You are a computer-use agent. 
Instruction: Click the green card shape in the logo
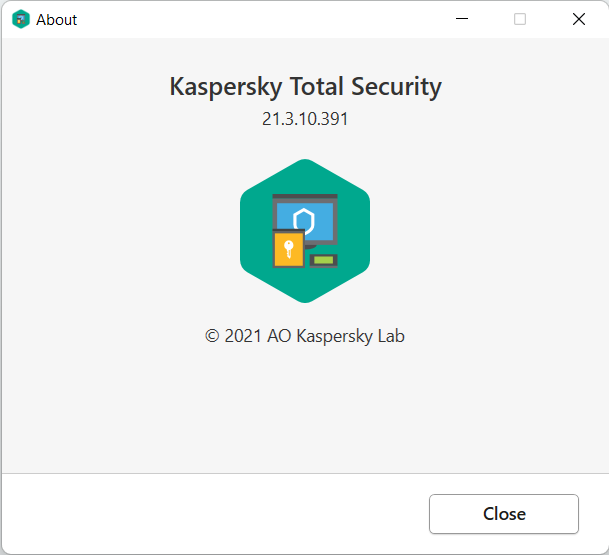[x=323, y=260]
